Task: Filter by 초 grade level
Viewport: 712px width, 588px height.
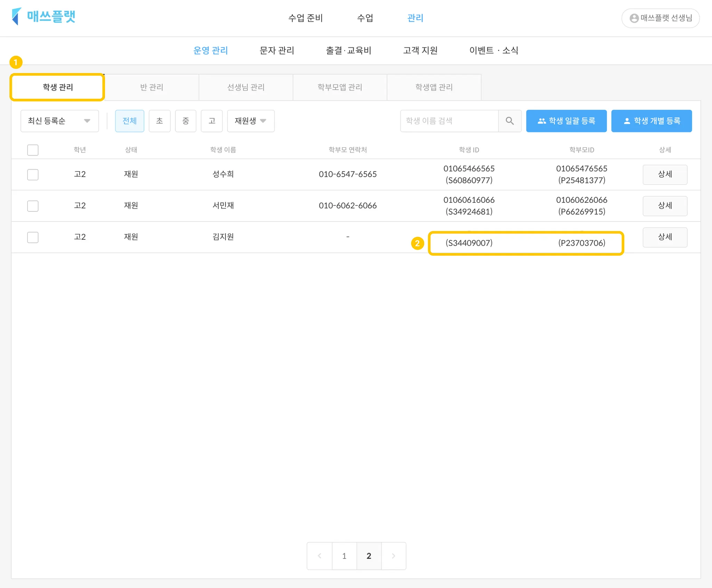Action: coord(159,121)
